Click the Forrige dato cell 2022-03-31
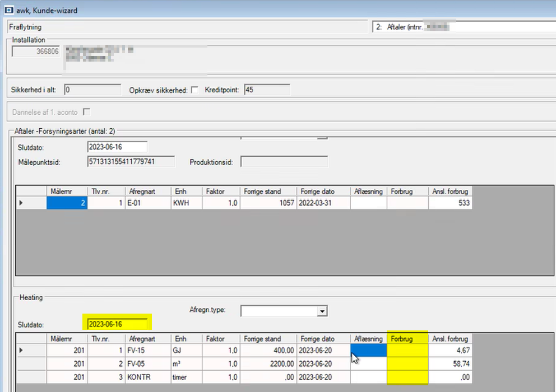 [323, 203]
